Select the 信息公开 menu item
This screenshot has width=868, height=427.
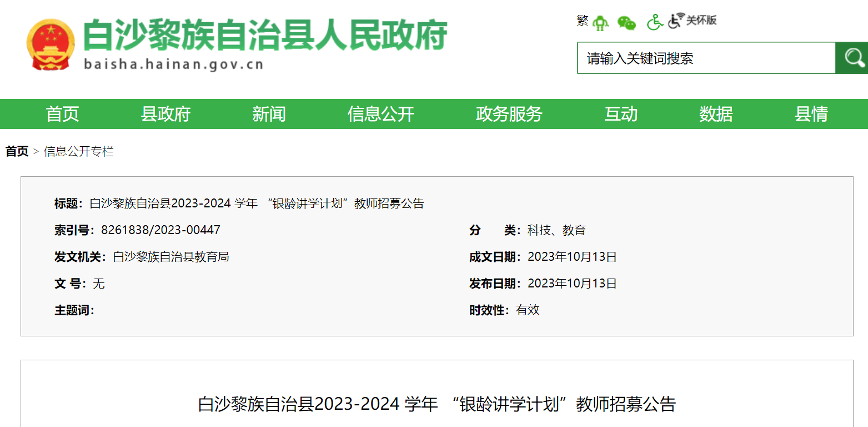click(x=381, y=114)
